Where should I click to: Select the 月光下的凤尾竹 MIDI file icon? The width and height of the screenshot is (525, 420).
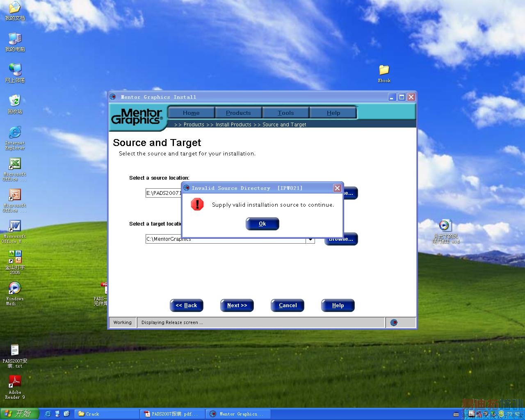tap(445, 232)
